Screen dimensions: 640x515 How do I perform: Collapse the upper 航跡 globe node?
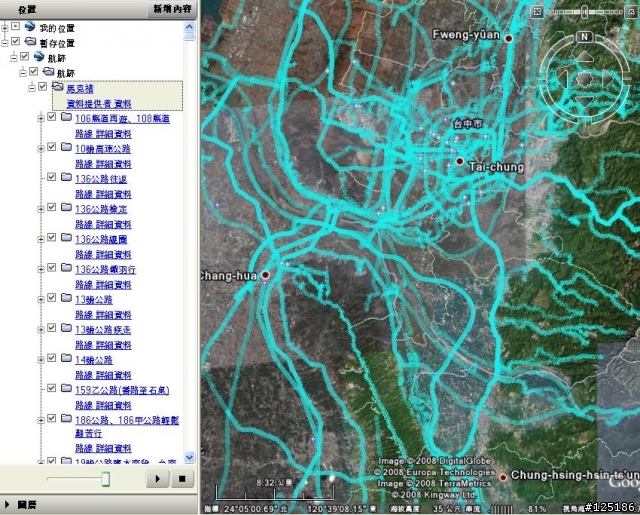14,58
